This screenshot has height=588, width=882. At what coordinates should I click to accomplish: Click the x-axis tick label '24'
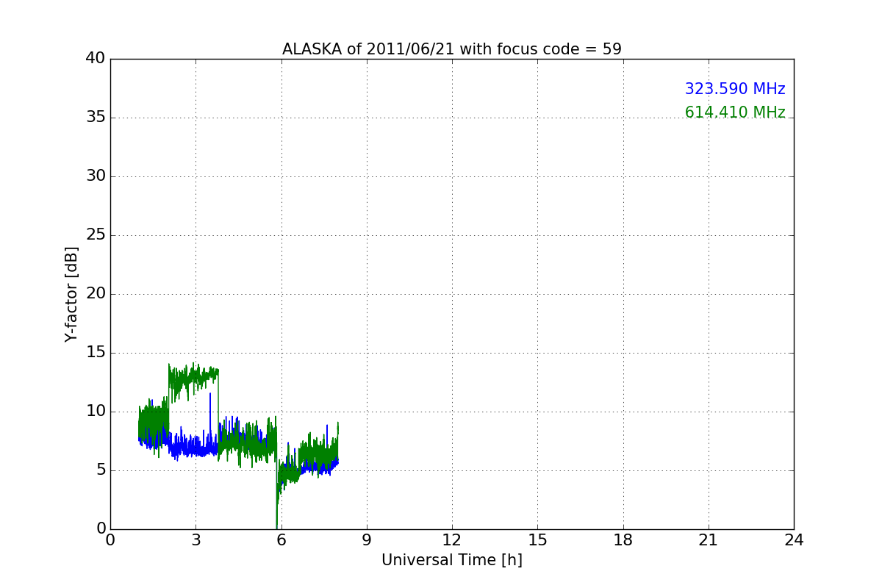pos(794,540)
